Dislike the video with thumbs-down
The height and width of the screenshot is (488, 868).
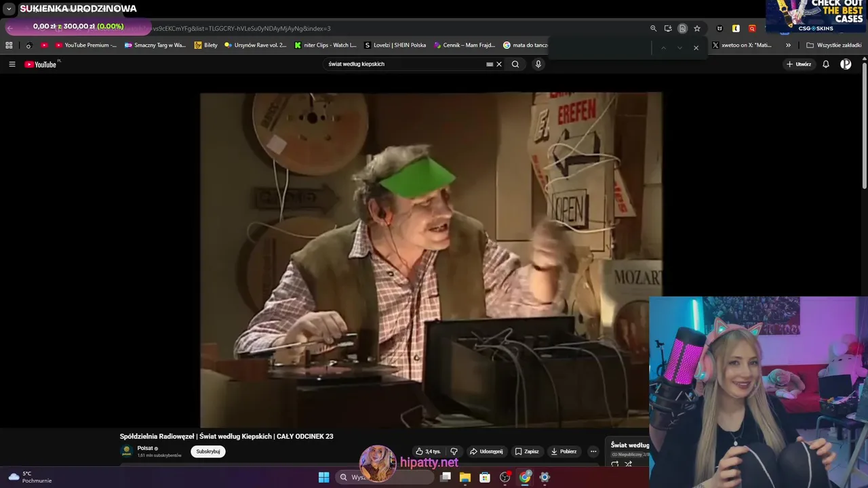(454, 451)
